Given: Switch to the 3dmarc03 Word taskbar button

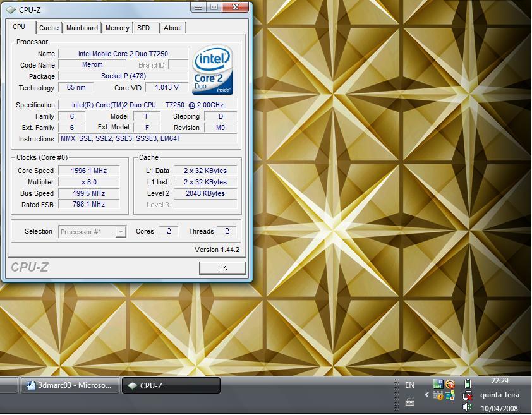Looking at the screenshot, I should 70,385.
